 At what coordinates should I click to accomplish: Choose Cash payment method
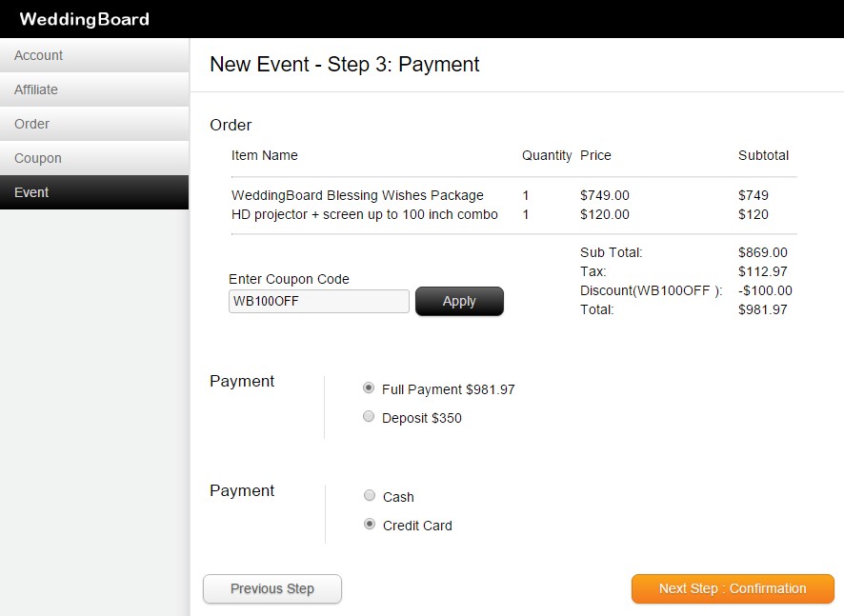(x=370, y=495)
